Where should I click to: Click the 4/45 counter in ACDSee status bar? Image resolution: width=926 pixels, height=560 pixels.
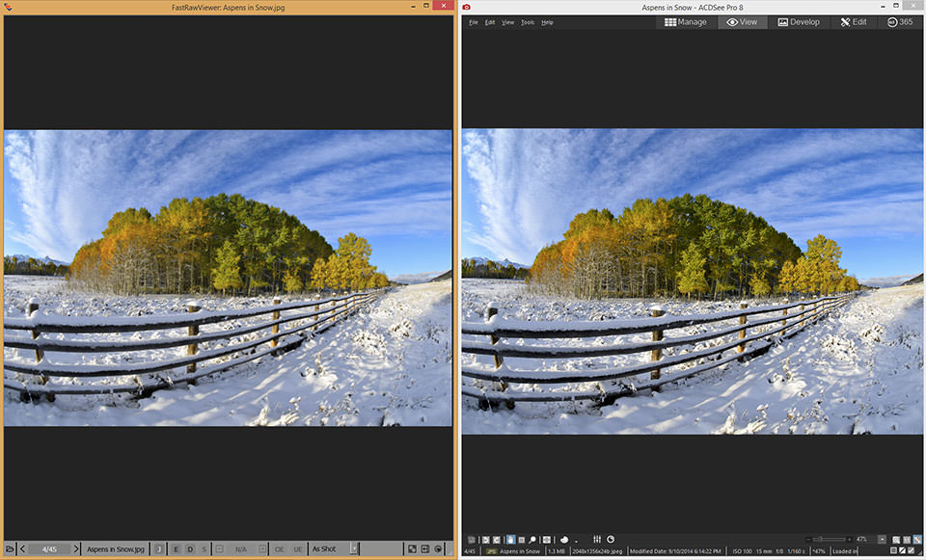click(x=470, y=551)
